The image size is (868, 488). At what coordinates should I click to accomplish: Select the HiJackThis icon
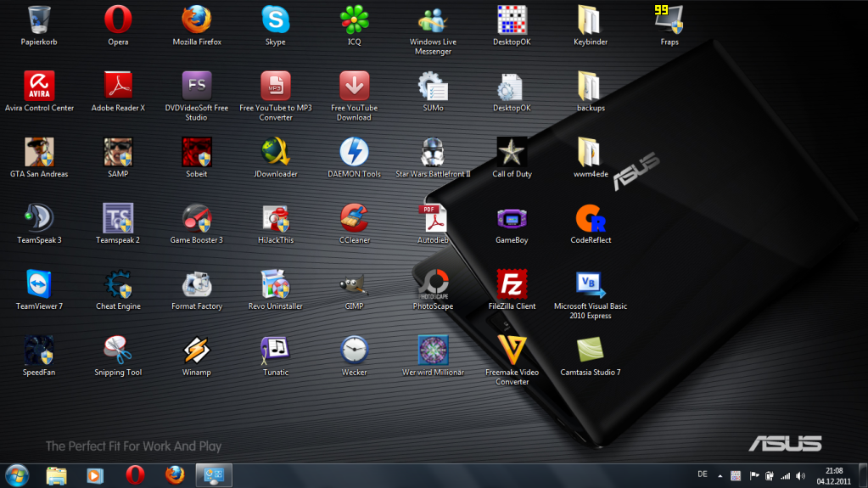(x=275, y=224)
